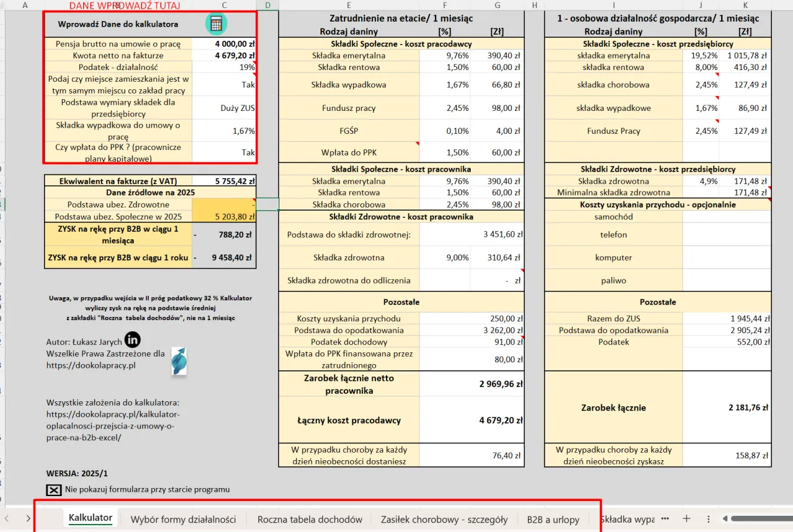Click the green calculator icon

[x=216, y=24]
